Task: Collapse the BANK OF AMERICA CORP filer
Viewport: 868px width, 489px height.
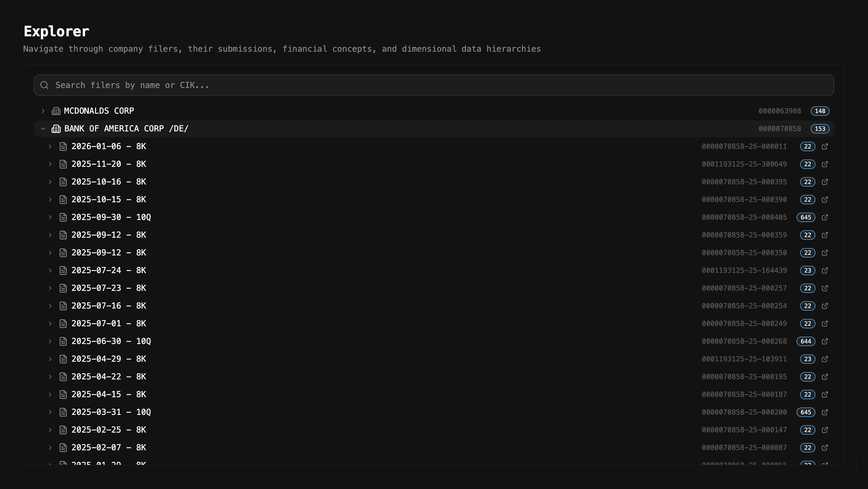Action: (x=43, y=129)
